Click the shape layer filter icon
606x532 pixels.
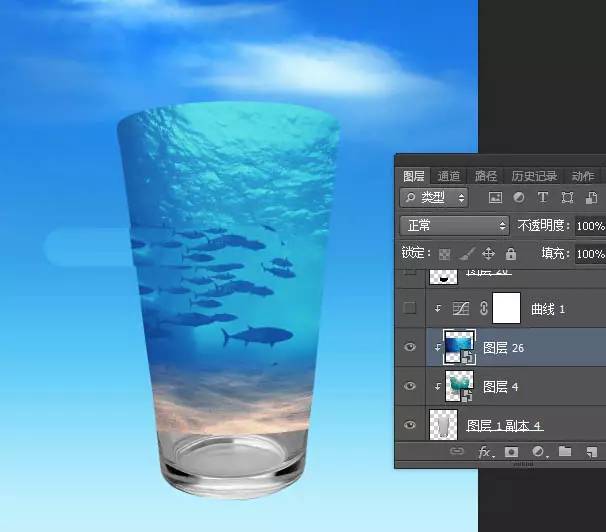(568, 198)
